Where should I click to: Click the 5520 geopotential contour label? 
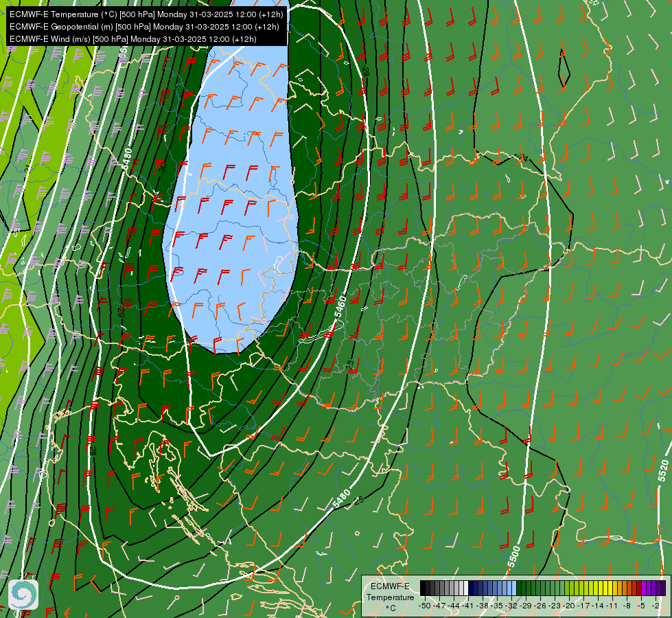click(662, 470)
